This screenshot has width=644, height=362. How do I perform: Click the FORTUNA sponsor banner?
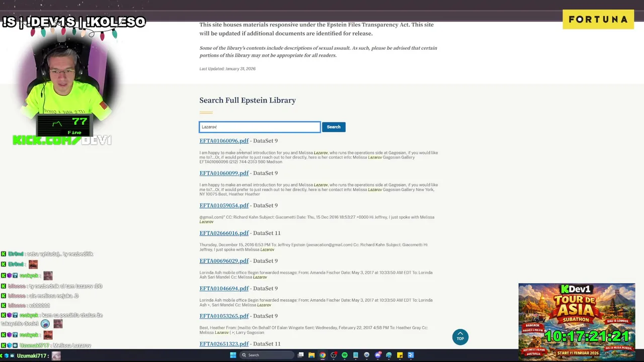click(598, 20)
